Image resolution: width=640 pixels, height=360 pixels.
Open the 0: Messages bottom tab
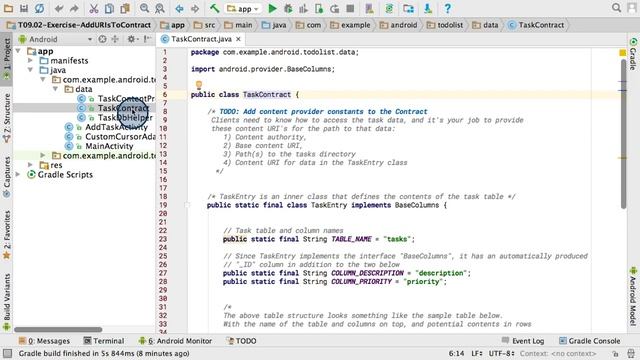[44, 341]
